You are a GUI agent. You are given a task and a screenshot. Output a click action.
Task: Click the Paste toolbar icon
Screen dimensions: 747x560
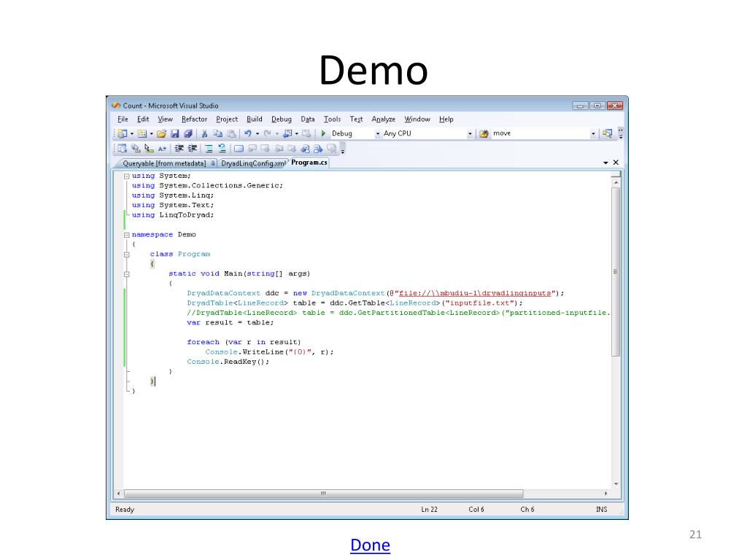coord(231,134)
